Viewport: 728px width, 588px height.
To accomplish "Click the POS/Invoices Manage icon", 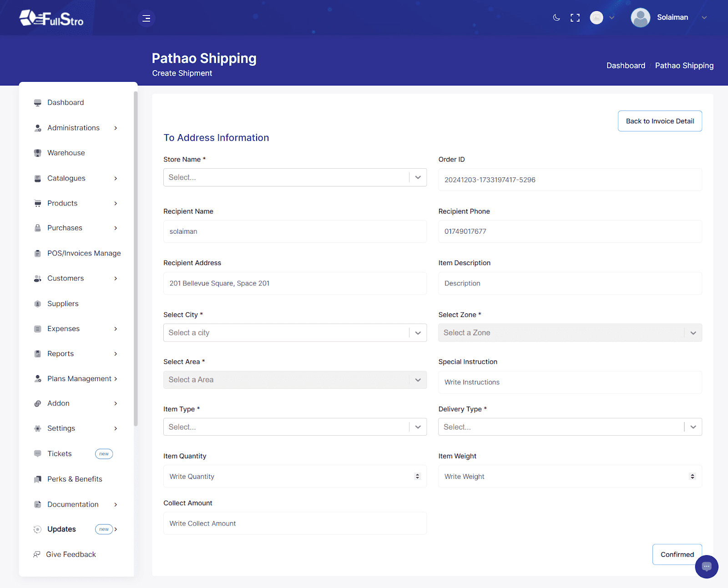I will 38,253.
